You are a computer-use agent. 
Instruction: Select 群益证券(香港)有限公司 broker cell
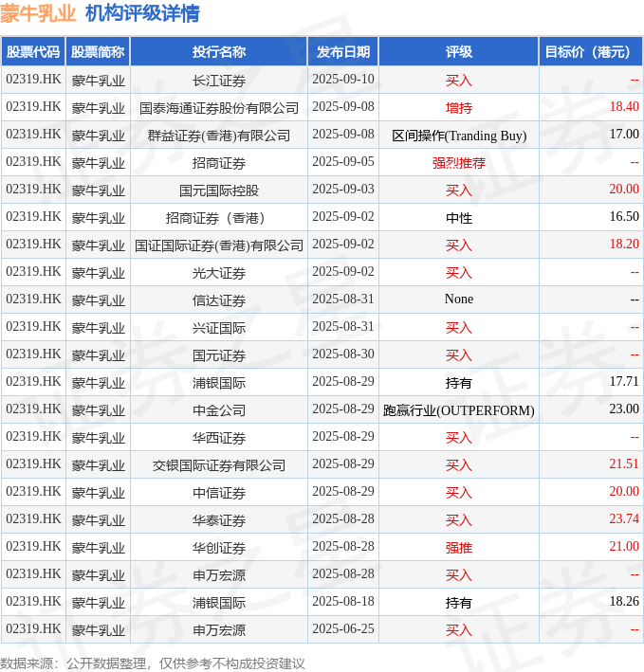click(219, 135)
